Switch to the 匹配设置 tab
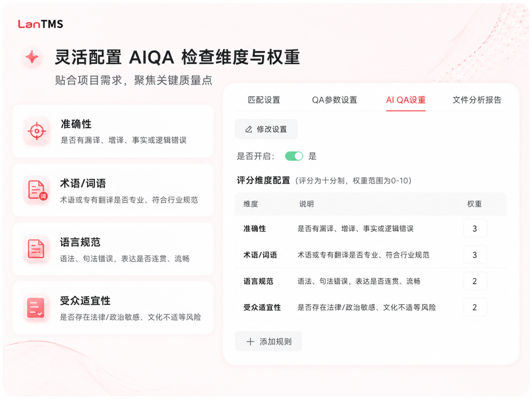 (x=264, y=100)
